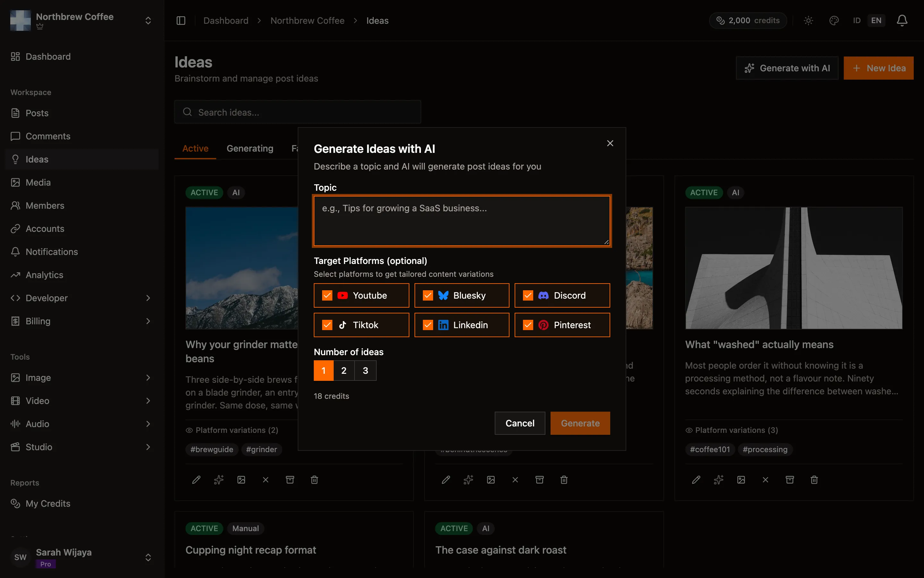Screen dimensions: 924x578
Task: Click sparkle icon on washed idea card
Action: point(719,480)
